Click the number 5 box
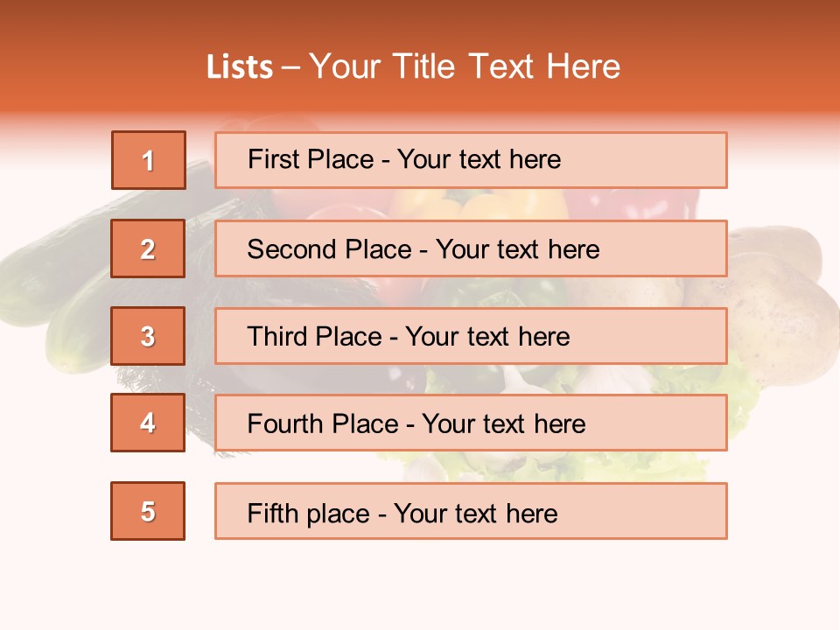Screen dimensions: 840x630 (148, 511)
